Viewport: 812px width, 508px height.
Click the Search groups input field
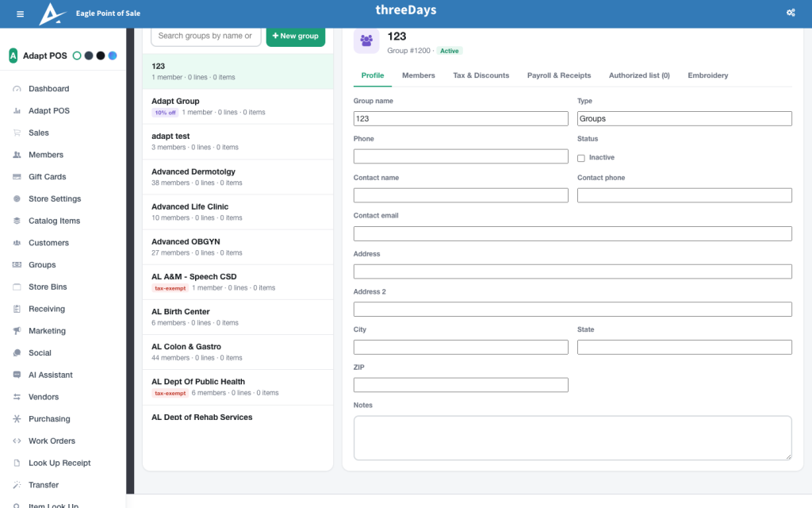(x=206, y=36)
